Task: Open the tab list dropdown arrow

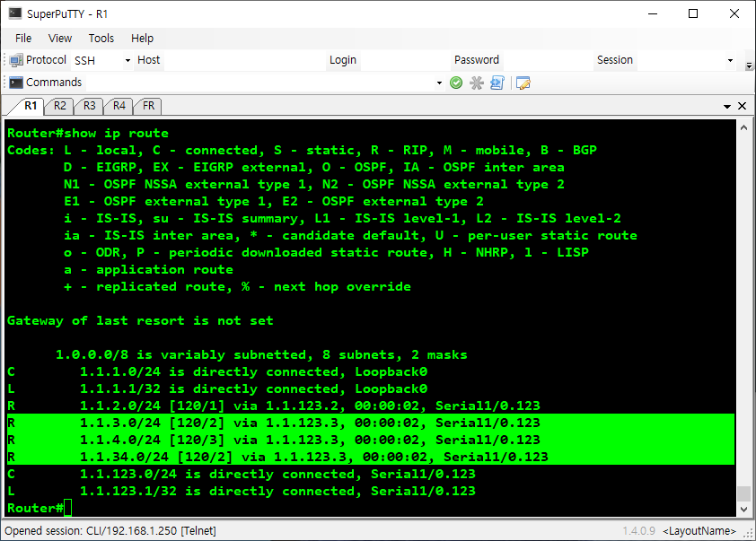Action: coord(727,106)
